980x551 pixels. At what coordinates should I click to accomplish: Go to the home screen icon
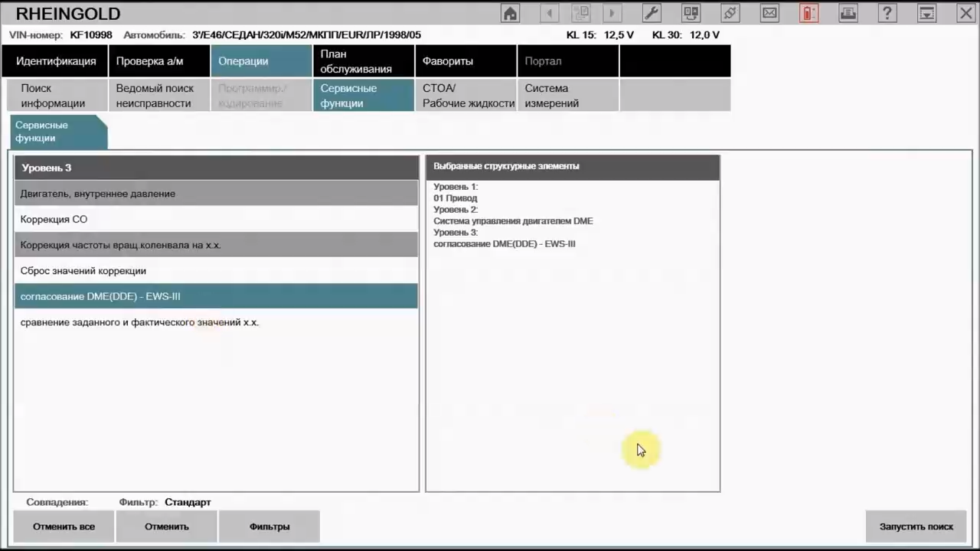click(510, 13)
